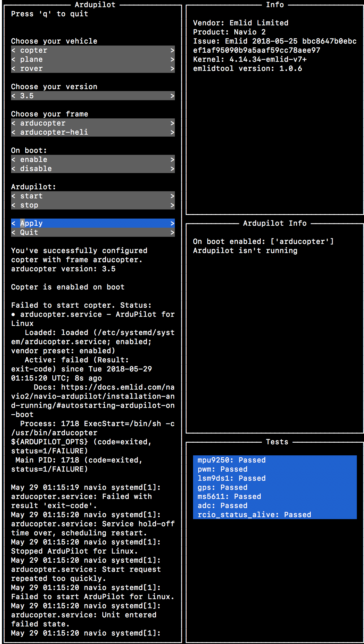
Task: Click 'Stopped ArduPilot for Linux.' log line
Action: click(x=74, y=551)
